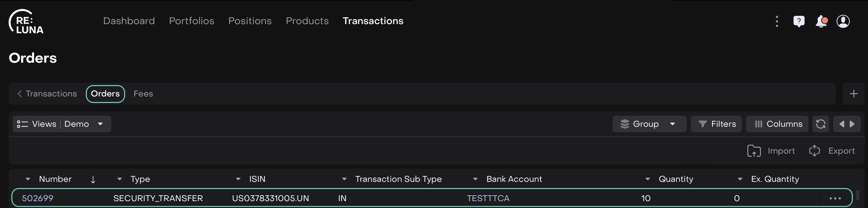This screenshot has width=868, height=208.
Task: Open row actions for order 502699
Action: [835, 198]
